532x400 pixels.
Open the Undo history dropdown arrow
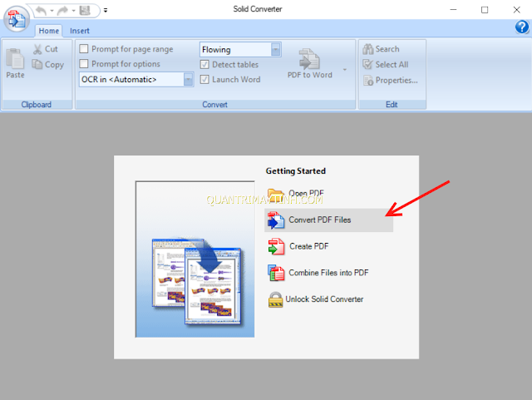(52, 11)
